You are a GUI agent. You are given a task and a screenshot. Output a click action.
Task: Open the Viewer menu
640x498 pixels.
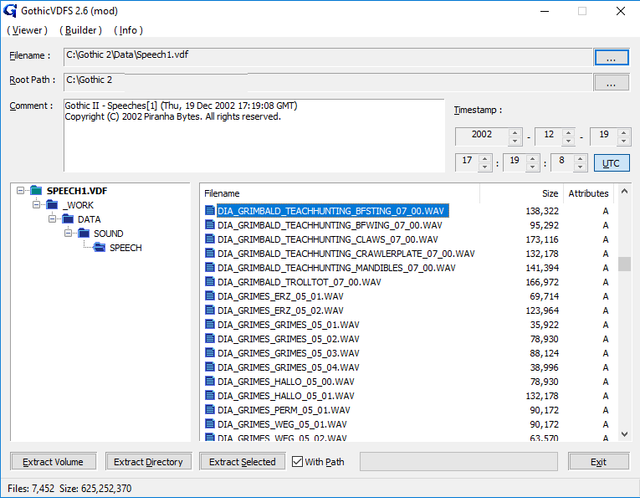(27, 30)
